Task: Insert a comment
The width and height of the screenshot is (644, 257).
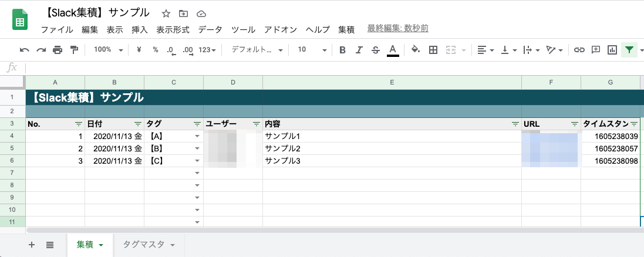Action: (x=595, y=50)
